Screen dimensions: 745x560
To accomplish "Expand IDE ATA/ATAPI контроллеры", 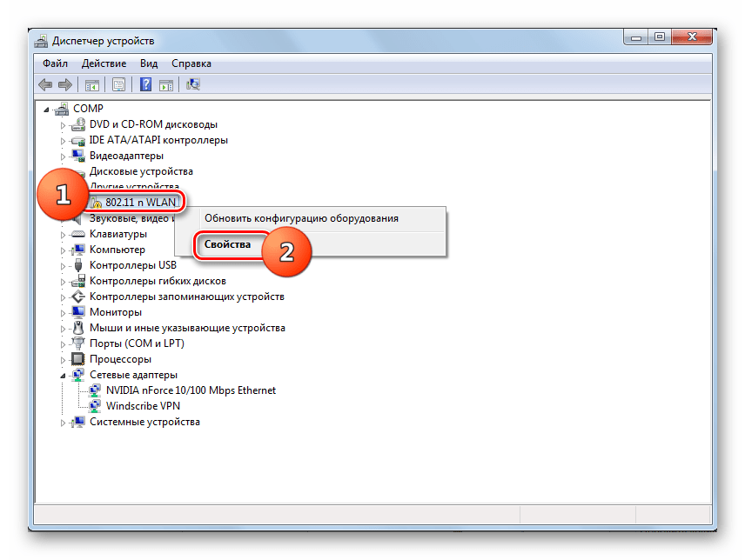I will pos(63,142).
